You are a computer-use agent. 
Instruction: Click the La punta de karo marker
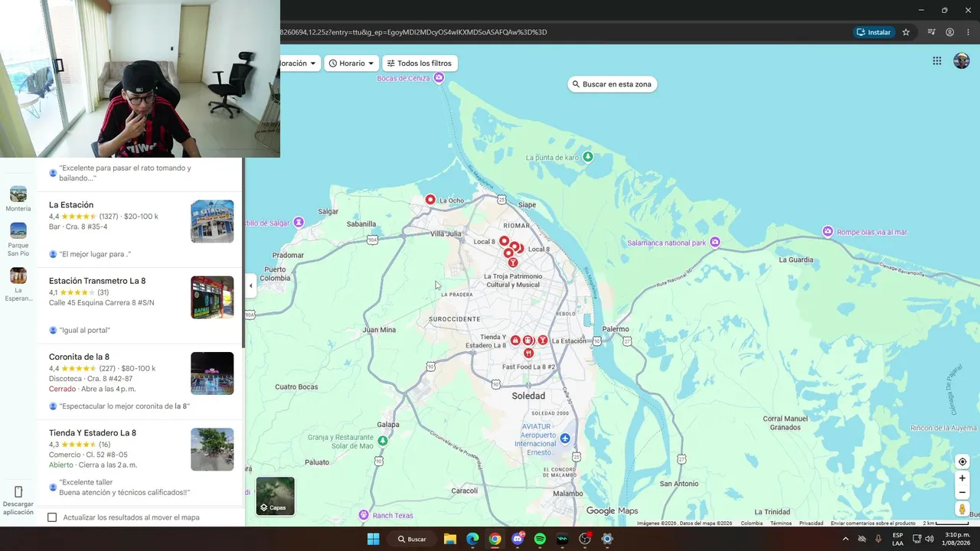coord(588,157)
